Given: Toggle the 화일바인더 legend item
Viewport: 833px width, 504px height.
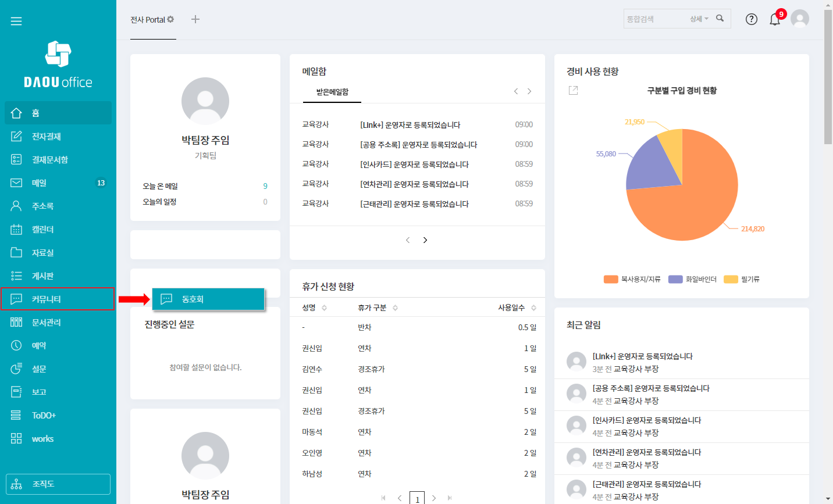Looking at the screenshot, I should point(693,279).
